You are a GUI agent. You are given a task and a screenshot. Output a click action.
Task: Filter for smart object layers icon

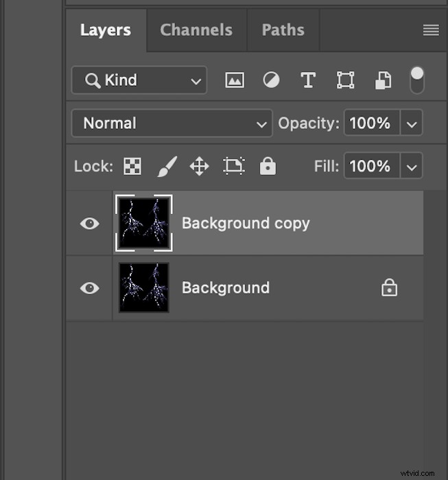coord(382,81)
